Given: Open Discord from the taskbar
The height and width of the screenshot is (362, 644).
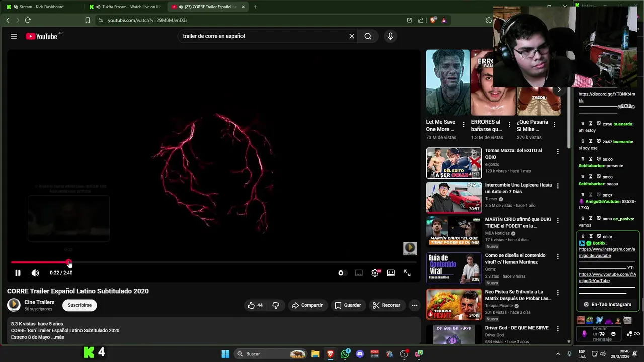Looking at the screenshot, I should pos(360,354).
